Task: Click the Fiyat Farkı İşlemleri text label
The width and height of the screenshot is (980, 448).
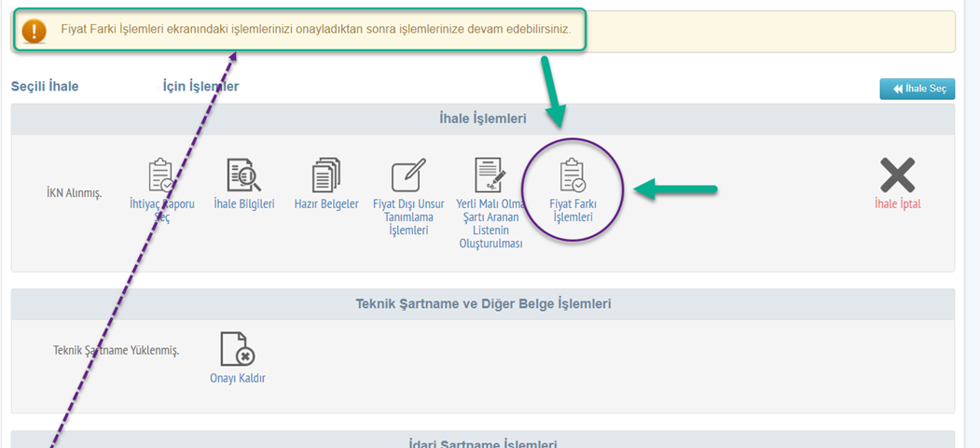Action: coord(572,211)
